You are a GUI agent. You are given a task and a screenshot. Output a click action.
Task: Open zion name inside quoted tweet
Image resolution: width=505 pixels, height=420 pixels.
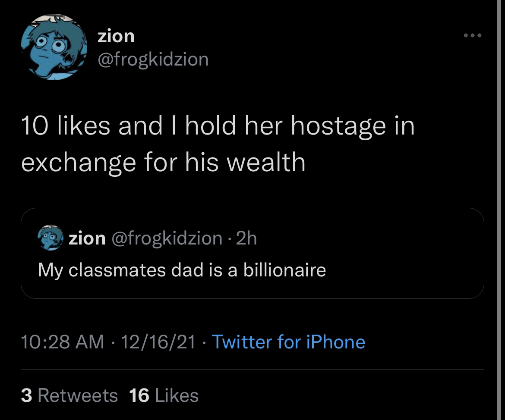[x=87, y=238]
